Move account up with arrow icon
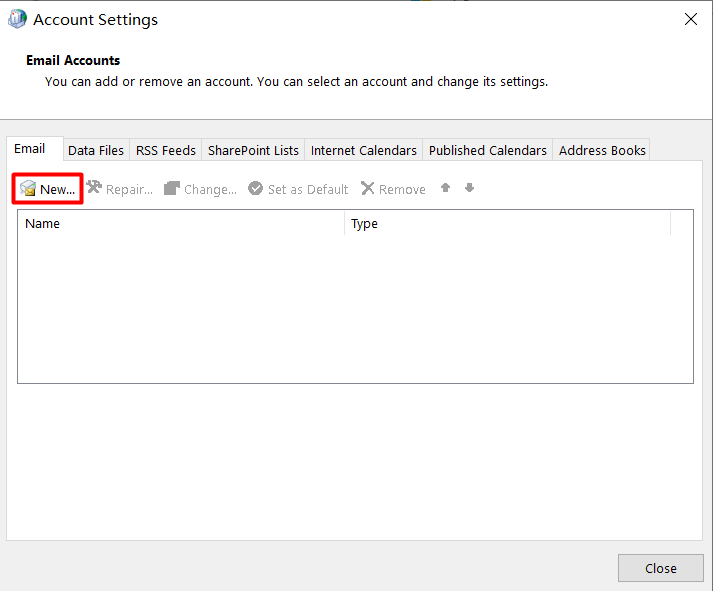 point(446,188)
